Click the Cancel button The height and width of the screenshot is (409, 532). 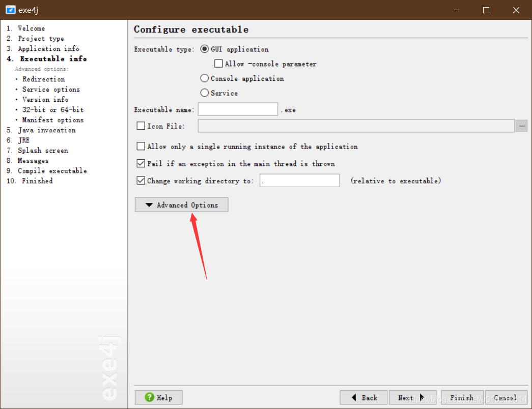coord(506,397)
